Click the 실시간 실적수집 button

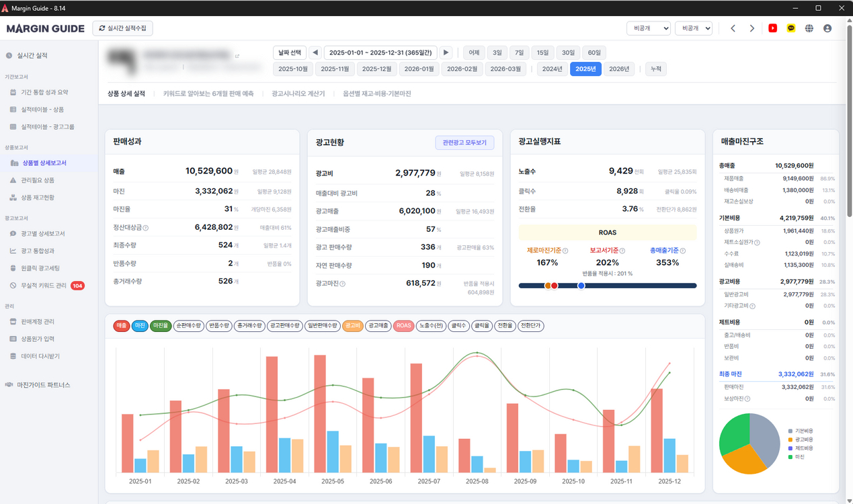(123, 28)
